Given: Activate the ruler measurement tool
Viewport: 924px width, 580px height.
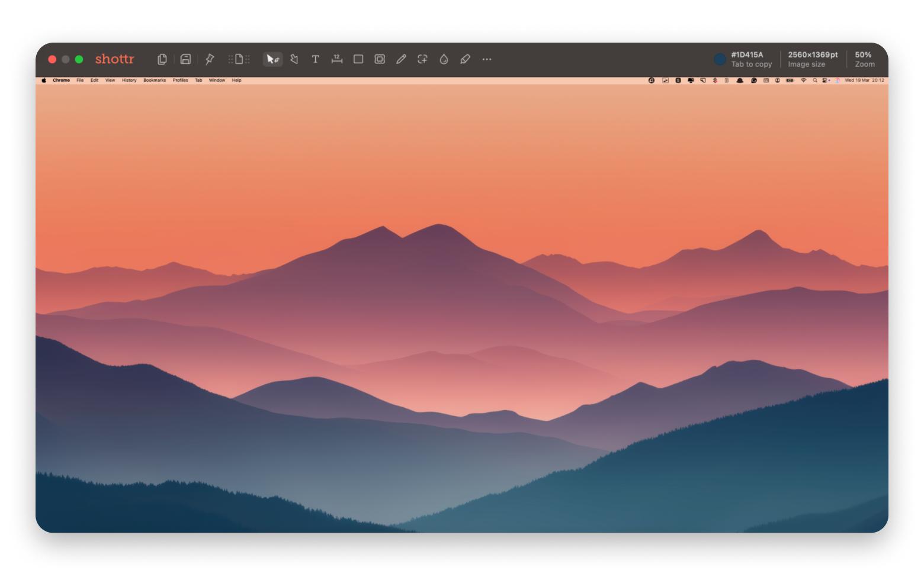Looking at the screenshot, I should click(x=337, y=59).
